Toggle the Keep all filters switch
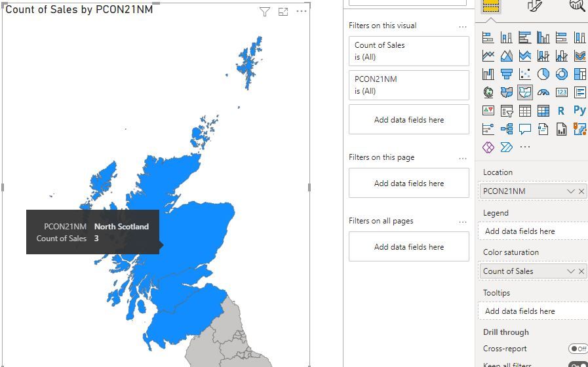This screenshot has width=588, height=367. [578, 365]
